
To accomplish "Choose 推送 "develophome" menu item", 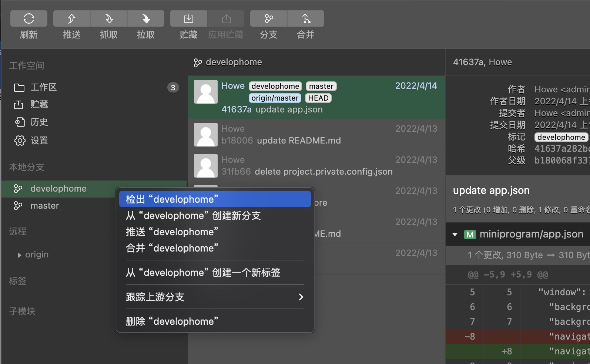I will tap(215, 232).
